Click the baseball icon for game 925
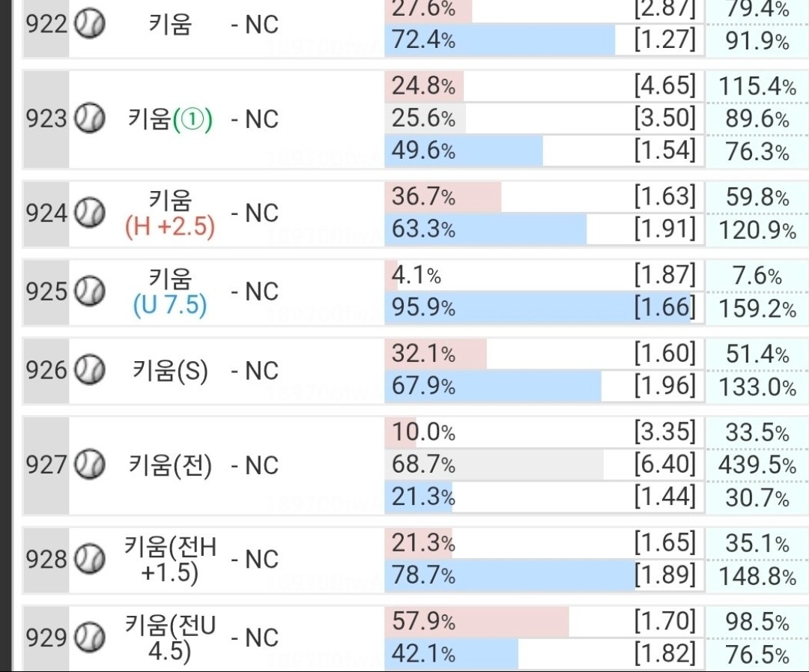Screen dimensions: 809x672 90,291
